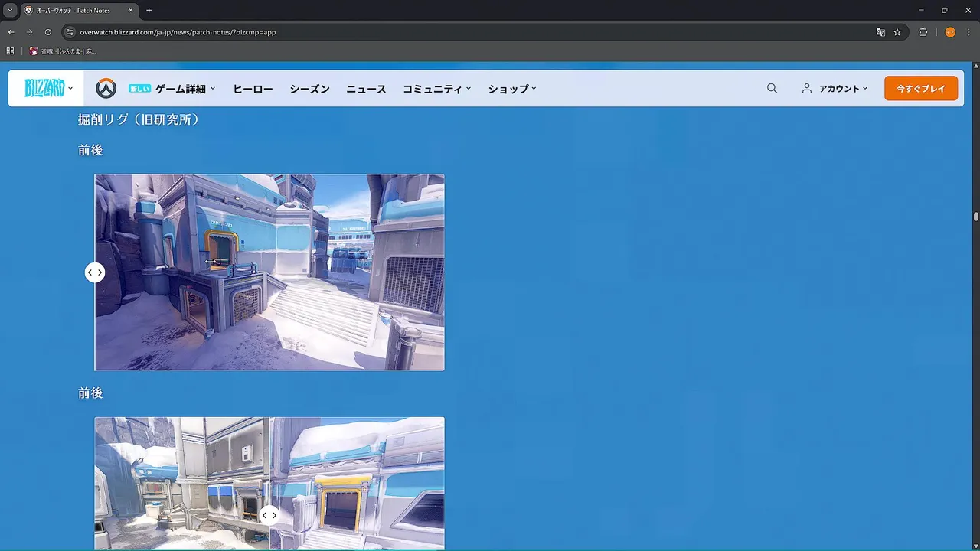Click the Overwatch logo icon
This screenshot has width=980, height=551.
point(106,89)
